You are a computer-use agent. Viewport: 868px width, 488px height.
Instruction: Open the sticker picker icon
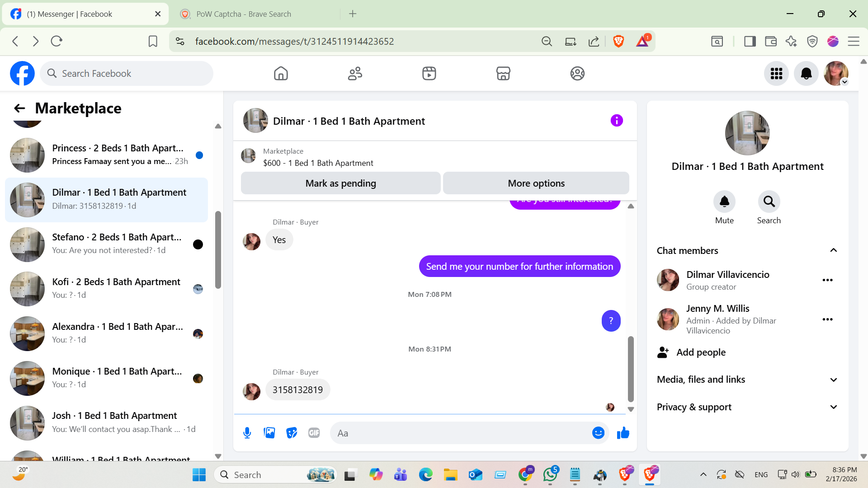click(292, 433)
